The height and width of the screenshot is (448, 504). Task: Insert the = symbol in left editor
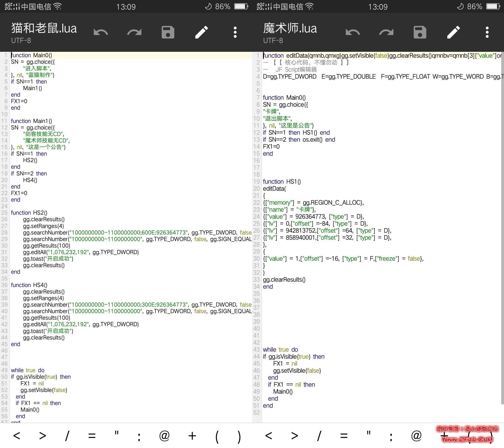pos(92,436)
